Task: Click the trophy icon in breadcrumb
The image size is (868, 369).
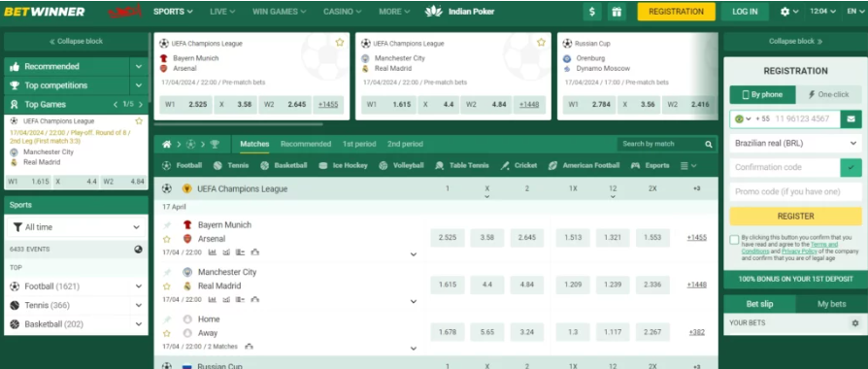Action: (x=215, y=144)
